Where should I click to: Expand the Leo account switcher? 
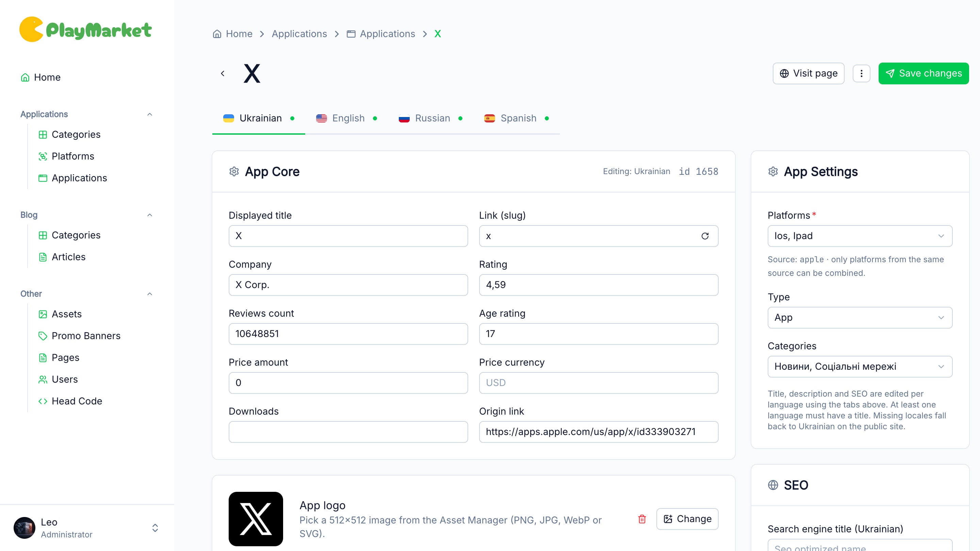[155, 528]
